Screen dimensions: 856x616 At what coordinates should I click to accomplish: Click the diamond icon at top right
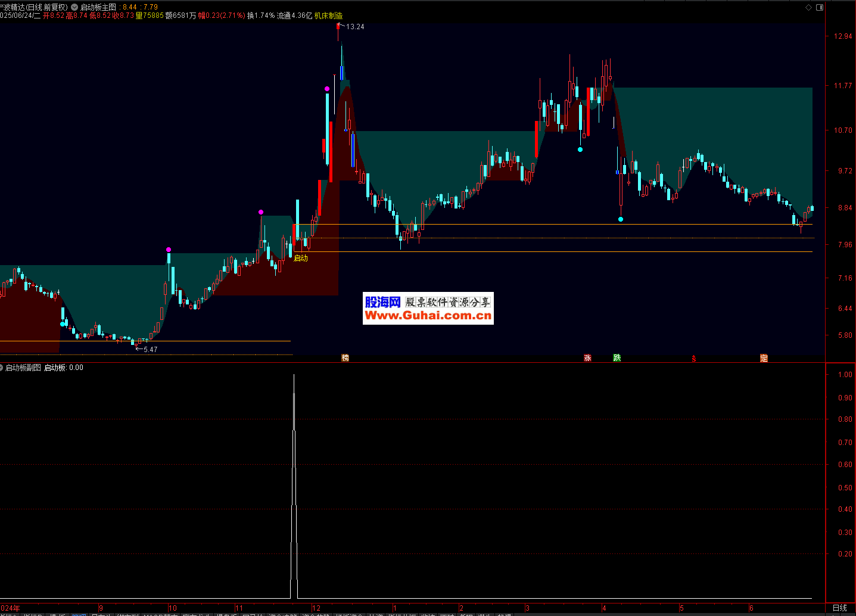click(x=808, y=7)
